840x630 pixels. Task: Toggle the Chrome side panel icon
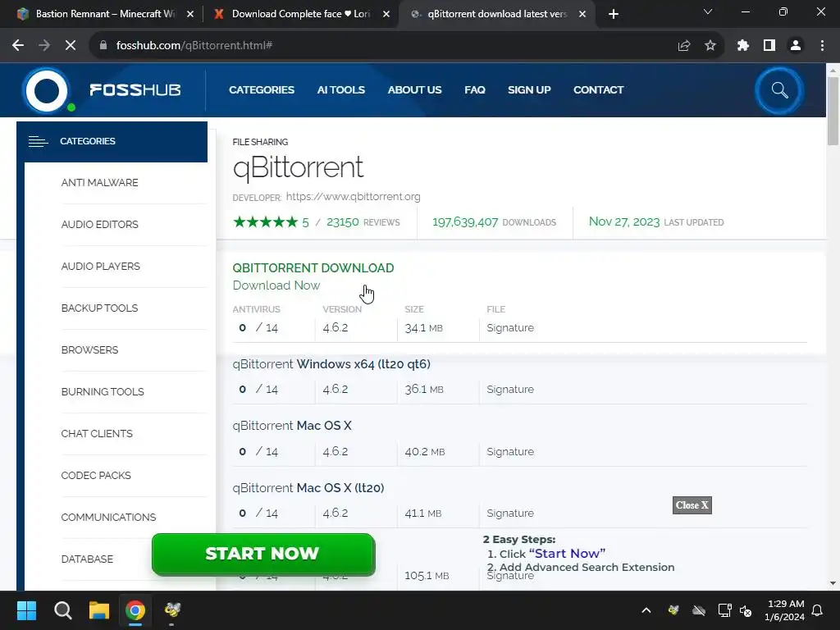(x=769, y=46)
